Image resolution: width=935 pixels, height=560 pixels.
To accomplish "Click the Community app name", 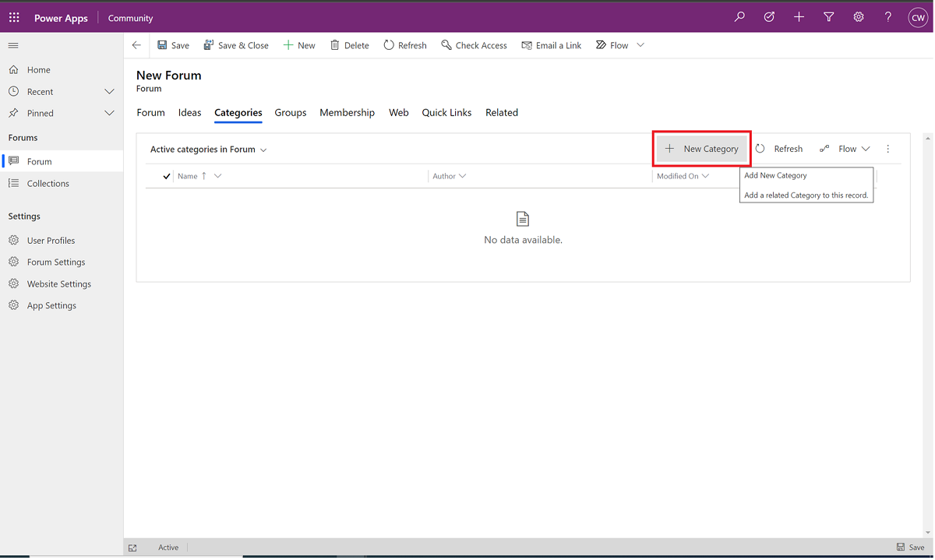I will pyautogui.click(x=130, y=18).
